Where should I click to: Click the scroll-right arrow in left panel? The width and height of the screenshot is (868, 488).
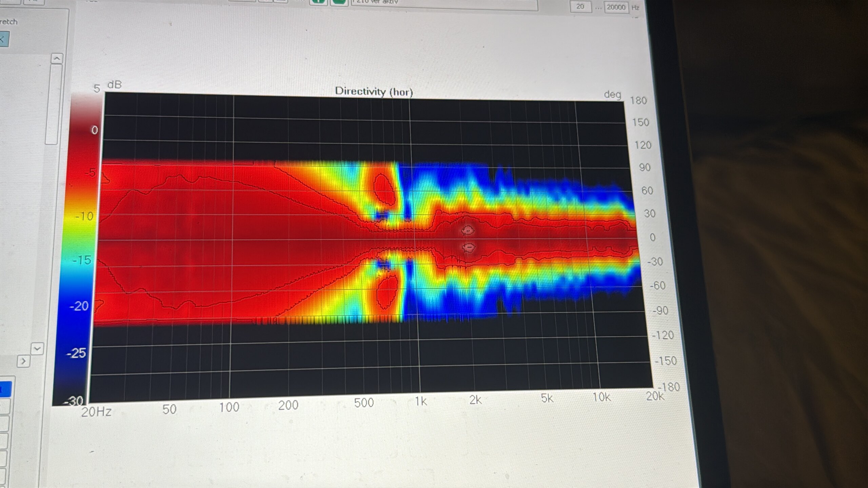tap(23, 361)
